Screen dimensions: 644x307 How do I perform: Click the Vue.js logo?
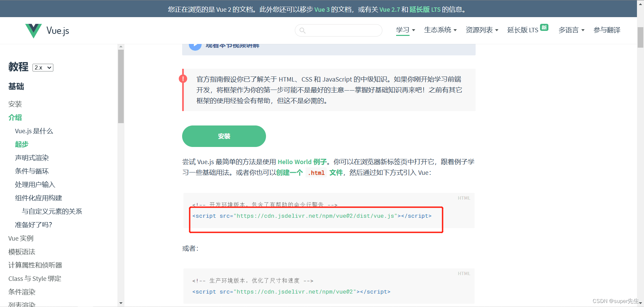pos(34,30)
